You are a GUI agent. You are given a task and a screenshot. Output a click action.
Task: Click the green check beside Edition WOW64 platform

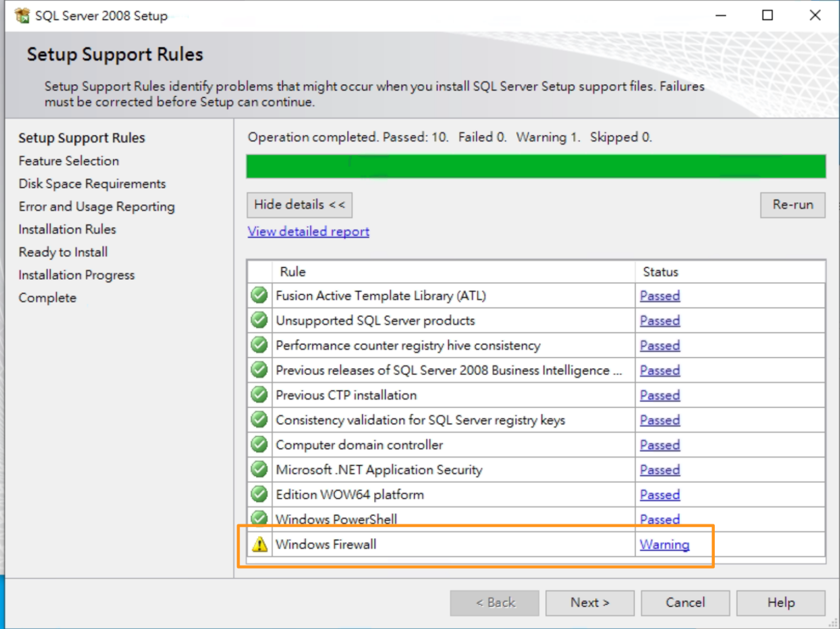coord(259,494)
